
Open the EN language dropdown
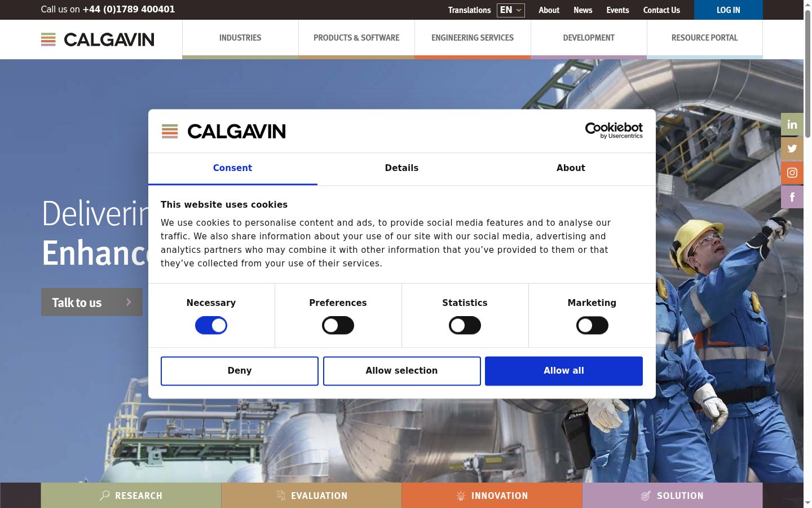(x=511, y=10)
